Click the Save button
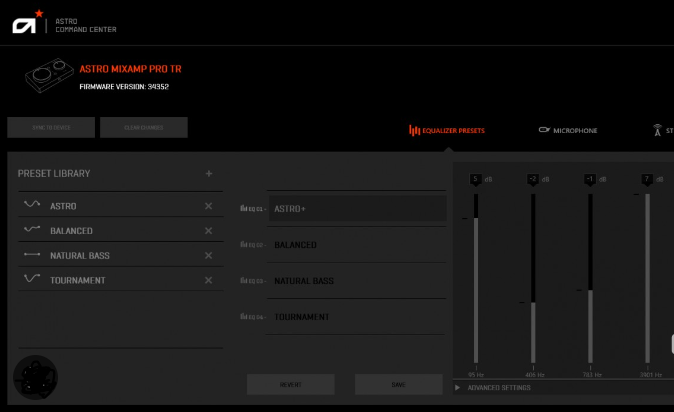This screenshot has width=674, height=412. click(x=398, y=384)
